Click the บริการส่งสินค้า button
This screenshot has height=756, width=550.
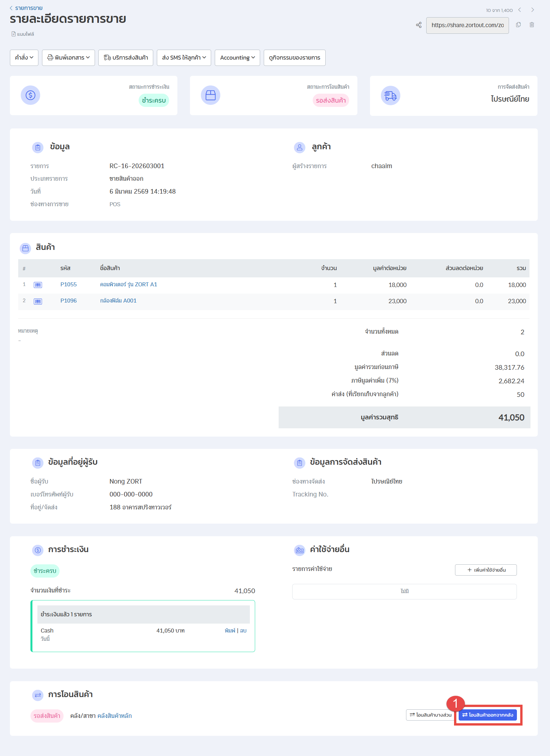pos(126,58)
